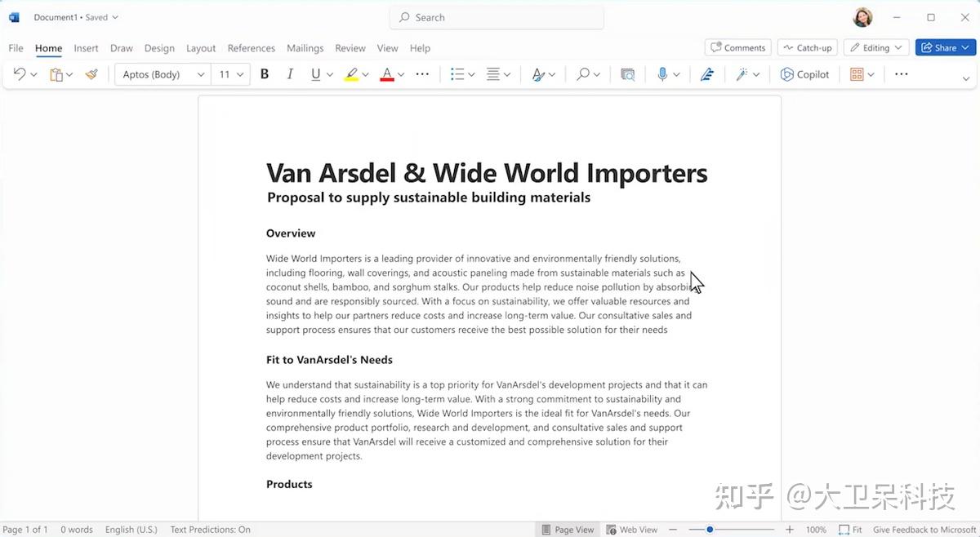Expand font color dropdown arrow
980x537 pixels.
tap(401, 74)
